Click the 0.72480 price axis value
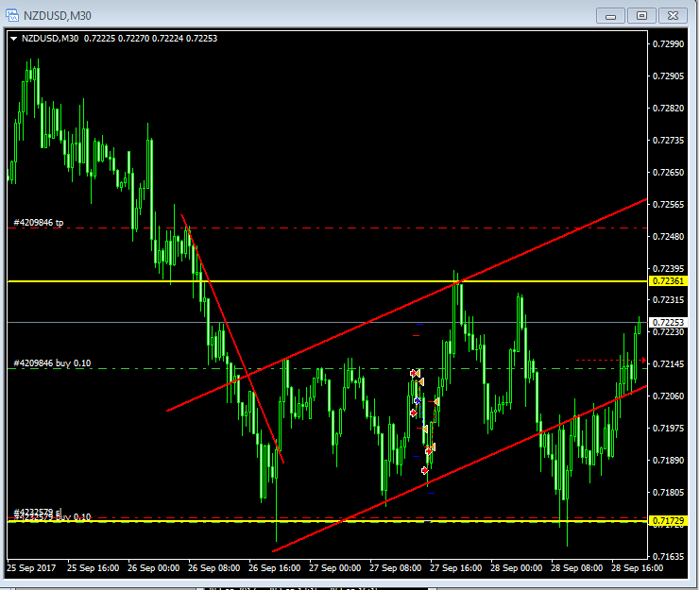The height and width of the screenshot is (590, 700). (668, 236)
